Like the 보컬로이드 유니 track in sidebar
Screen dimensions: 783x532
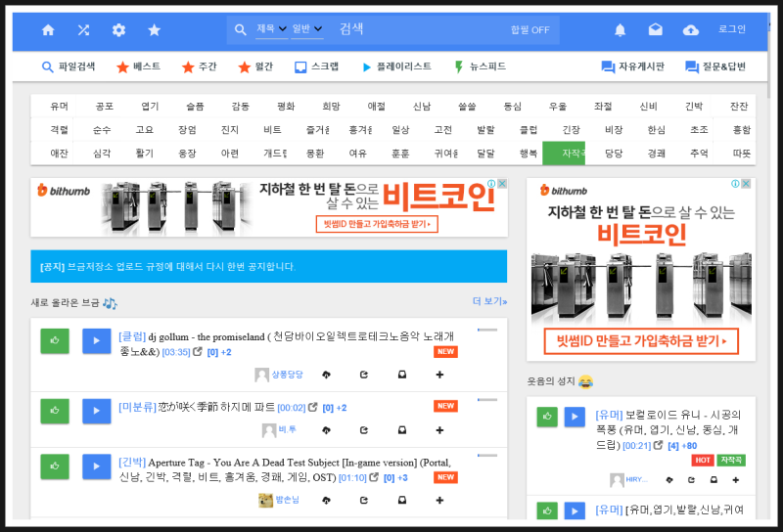(x=547, y=417)
